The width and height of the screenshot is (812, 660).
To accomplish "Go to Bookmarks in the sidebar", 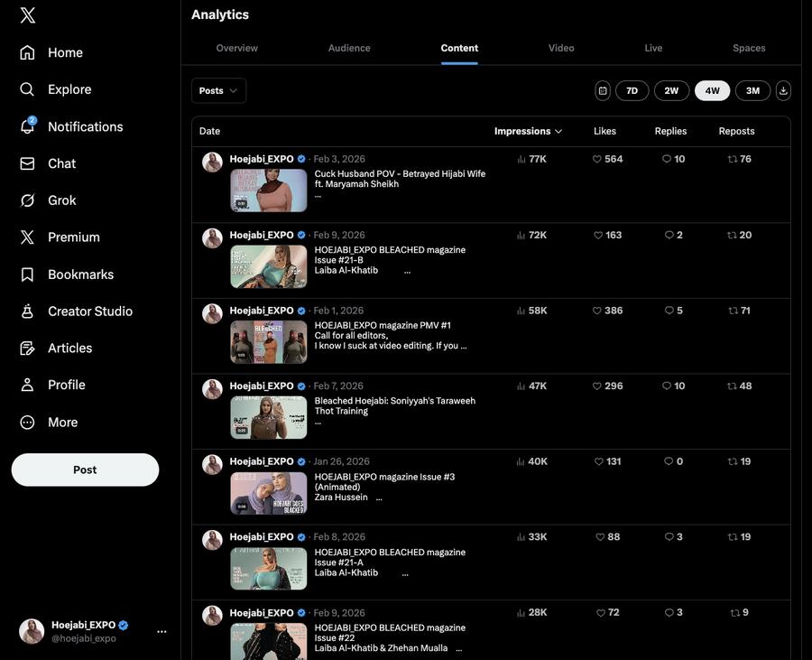I will point(28,274).
